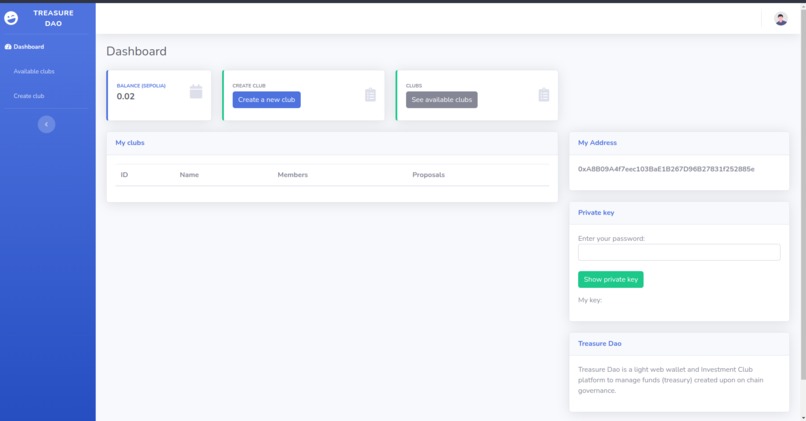
Task: Select the wallet address 0xA8B09A4f7eec… text
Action: tap(666, 169)
